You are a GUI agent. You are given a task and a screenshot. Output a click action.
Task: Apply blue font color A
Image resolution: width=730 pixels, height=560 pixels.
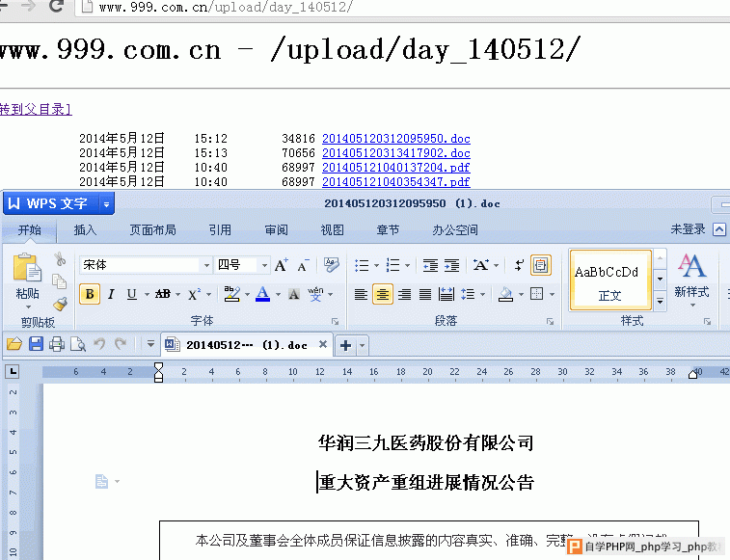point(263,294)
